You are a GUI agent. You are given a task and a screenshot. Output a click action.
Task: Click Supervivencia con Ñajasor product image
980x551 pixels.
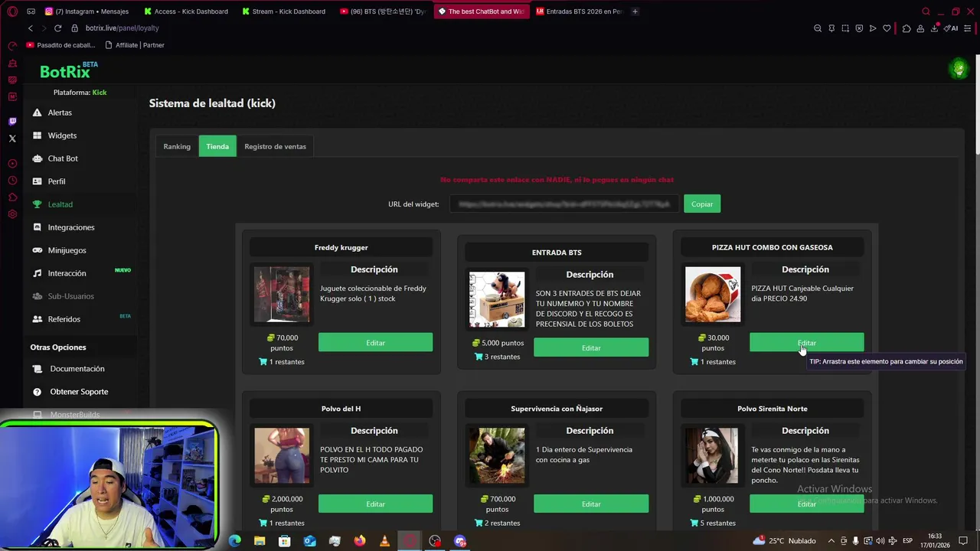point(497,455)
